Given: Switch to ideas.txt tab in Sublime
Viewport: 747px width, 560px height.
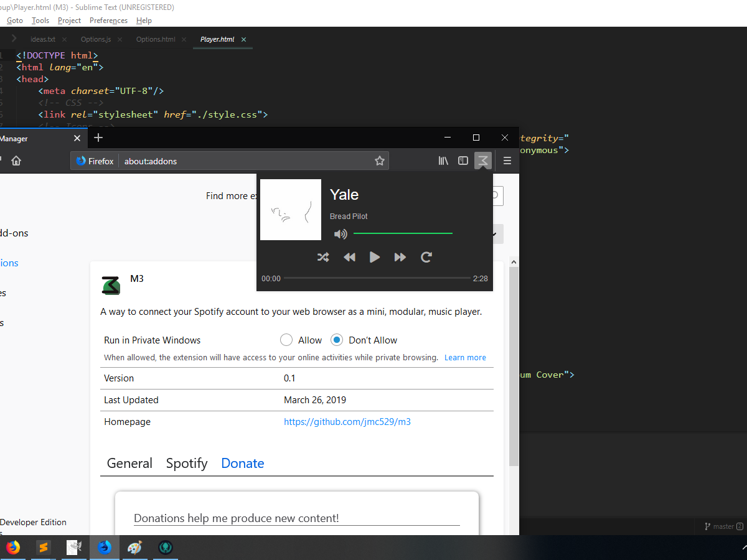Looking at the screenshot, I should (43, 39).
